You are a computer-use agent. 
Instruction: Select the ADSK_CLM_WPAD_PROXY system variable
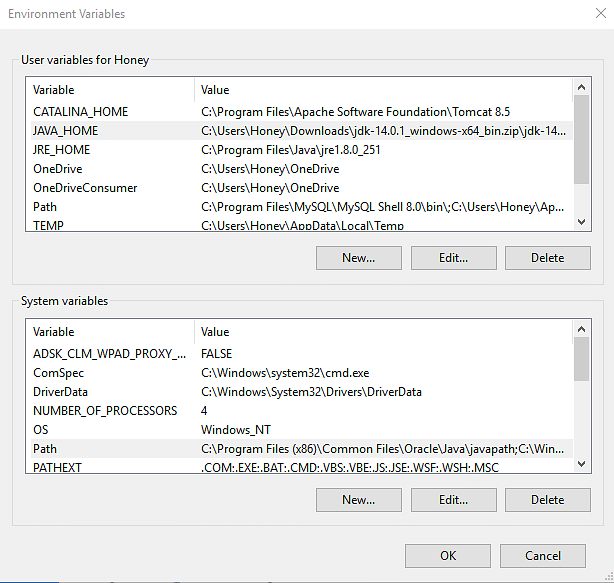coord(302,354)
